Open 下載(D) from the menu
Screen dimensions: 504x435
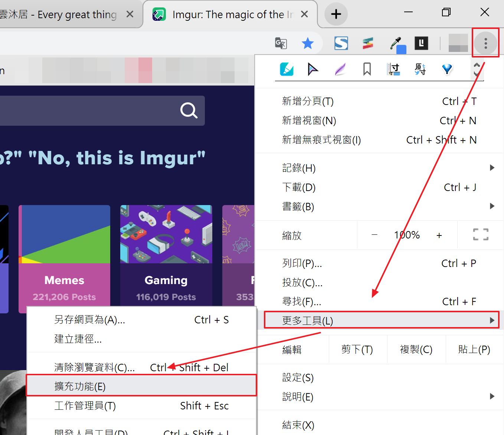[x=379, y=187]
